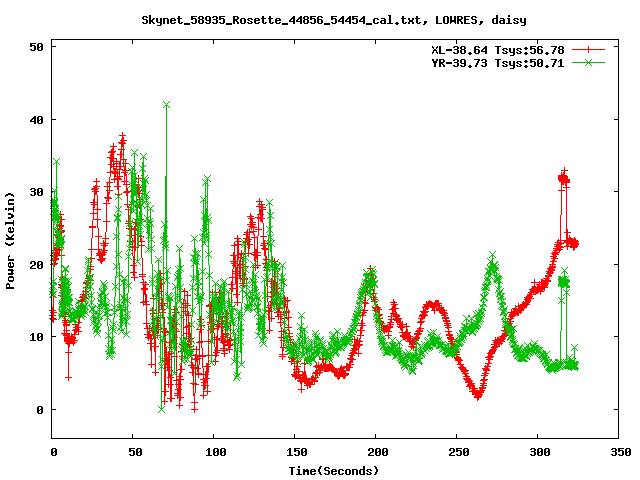Click the y-axis tick label '30'
Viewport: 640px width, 480px height.
pyautogui.click(x=36, y=192)
